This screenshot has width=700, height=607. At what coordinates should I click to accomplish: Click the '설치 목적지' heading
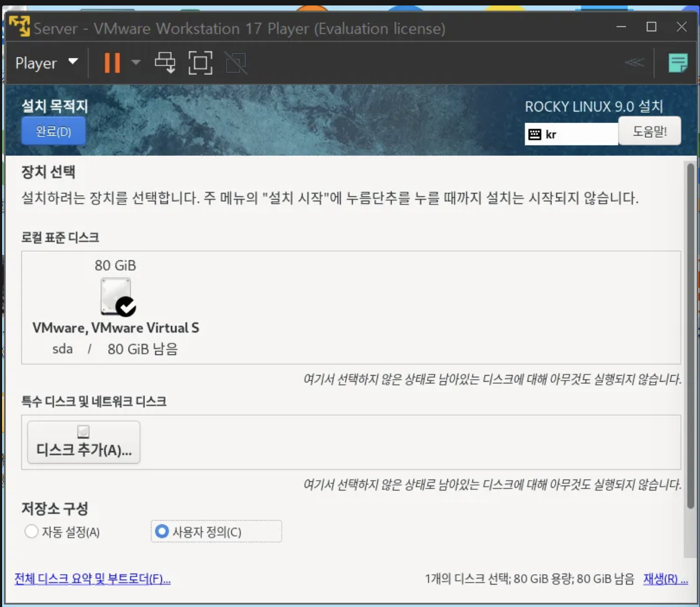pos(55,106)
